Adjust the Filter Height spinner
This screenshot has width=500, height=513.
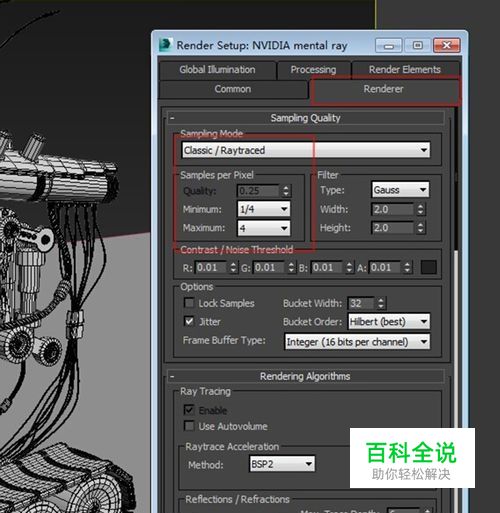click(420, 228)
